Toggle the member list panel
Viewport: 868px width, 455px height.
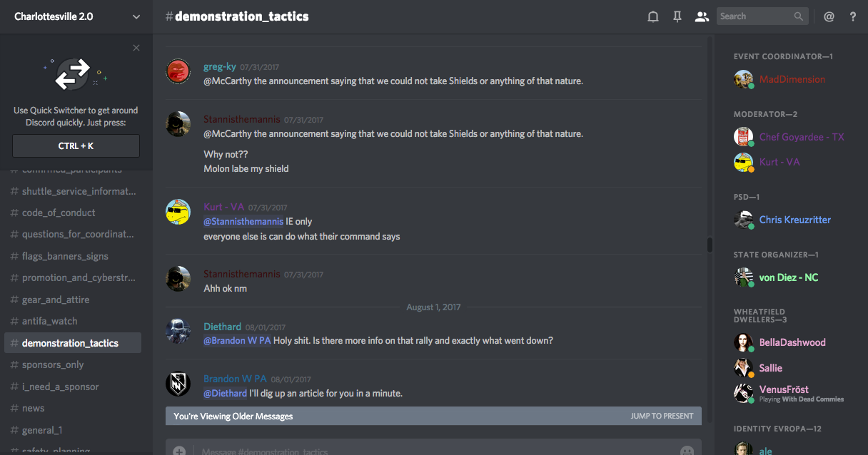point(702,16)
